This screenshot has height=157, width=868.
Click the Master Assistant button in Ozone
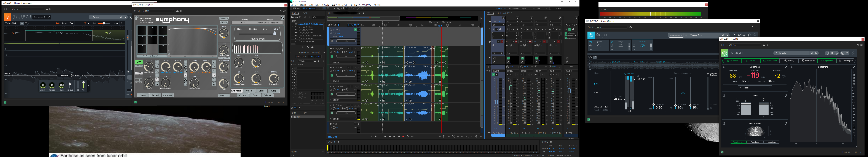[x=675, y=35]
